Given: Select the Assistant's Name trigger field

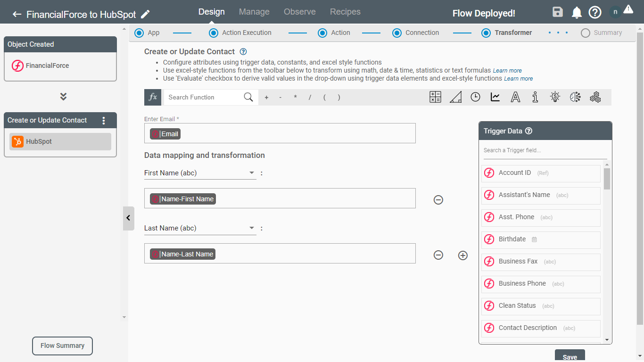Looking at the screenshot, I should pyautogui.click(x=541, y=195).
